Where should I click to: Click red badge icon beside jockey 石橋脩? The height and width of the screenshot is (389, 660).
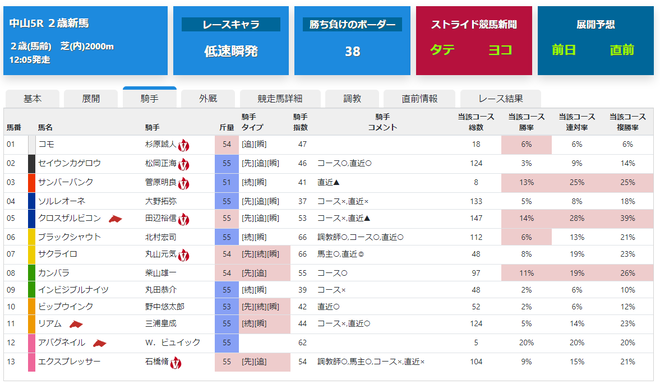176,362
